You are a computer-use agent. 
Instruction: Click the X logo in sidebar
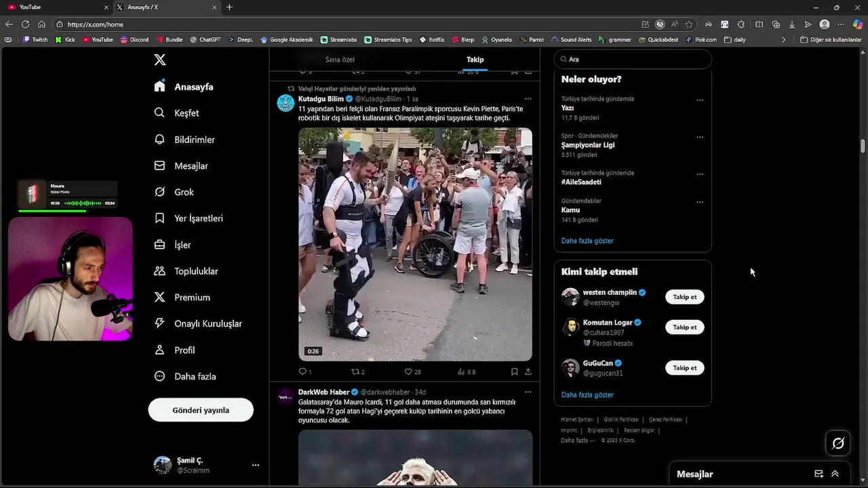160,60
